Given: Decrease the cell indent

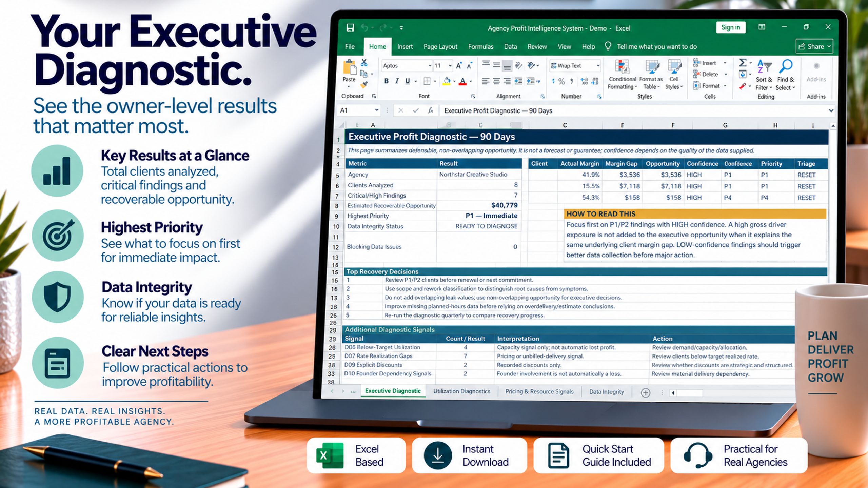Looking at the screenshot, I should tap(518, 81).
